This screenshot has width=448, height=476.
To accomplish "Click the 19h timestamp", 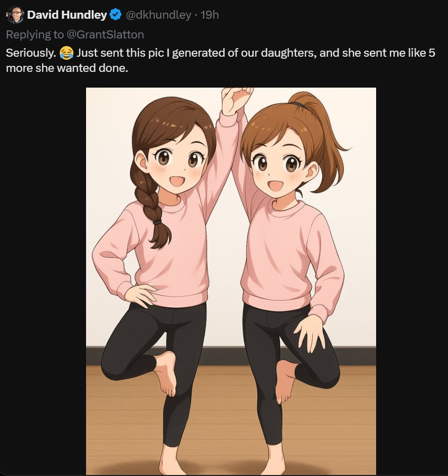I will click(x=210, y=15).
